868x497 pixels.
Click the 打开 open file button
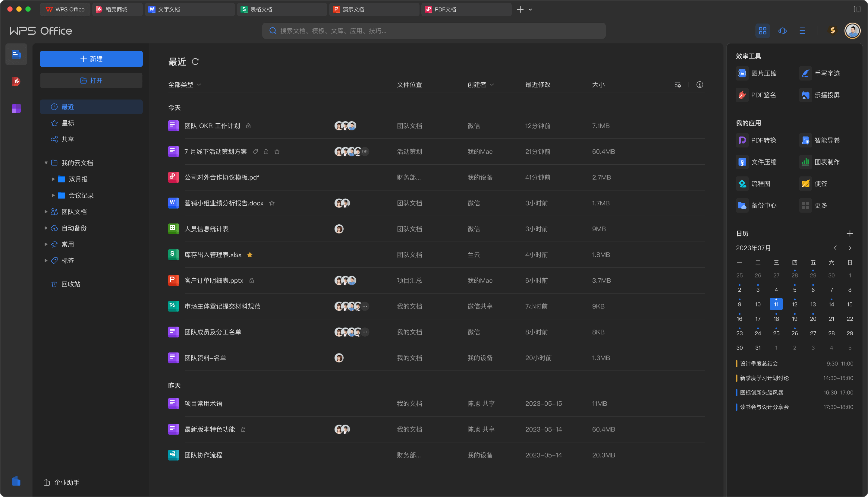(91, 80)
